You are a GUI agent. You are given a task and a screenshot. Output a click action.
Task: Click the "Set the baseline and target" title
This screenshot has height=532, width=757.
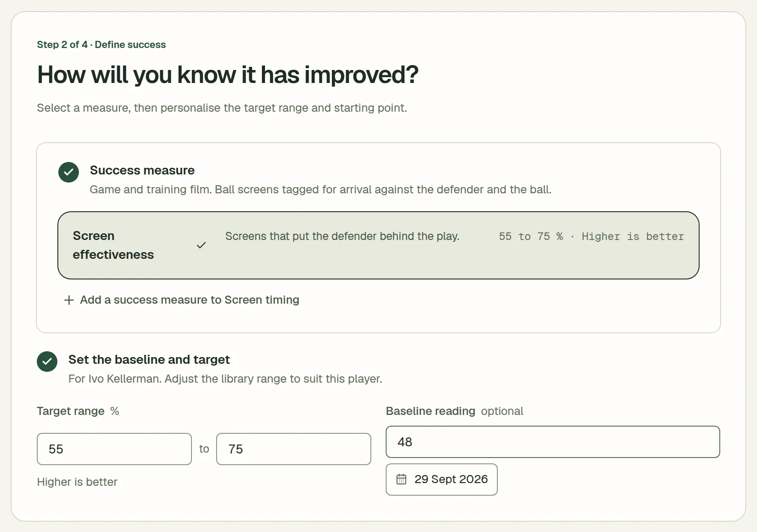point(149,360)
